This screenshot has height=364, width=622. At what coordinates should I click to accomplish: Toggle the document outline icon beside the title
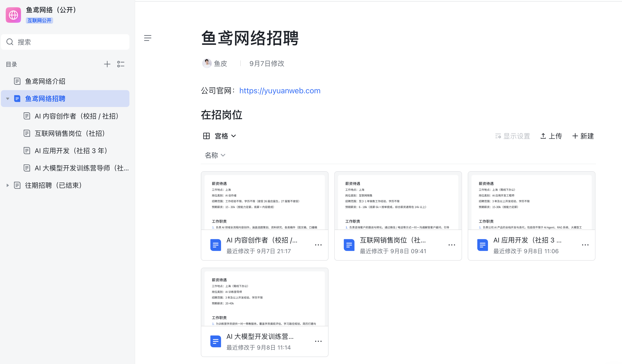(x=148, y=38)
